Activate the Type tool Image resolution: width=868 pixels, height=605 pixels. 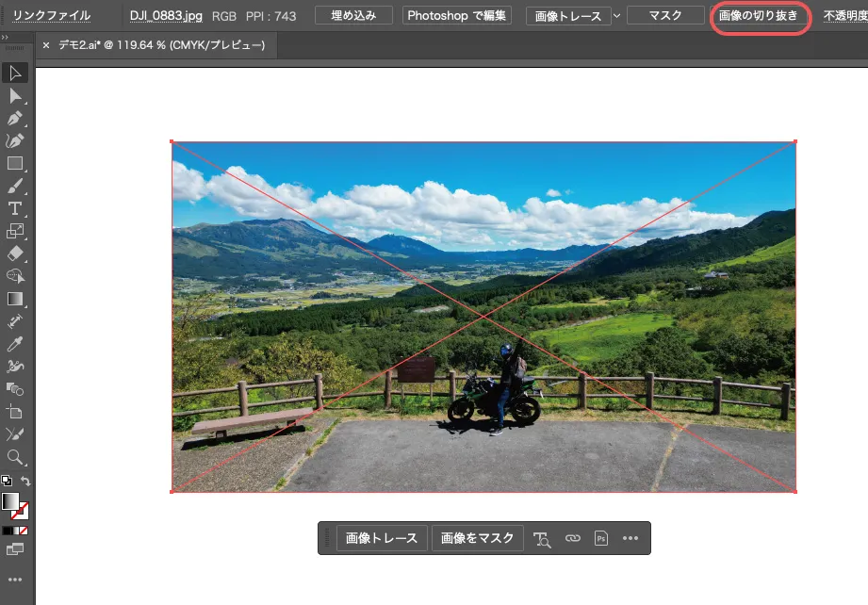tap(15, 208)
